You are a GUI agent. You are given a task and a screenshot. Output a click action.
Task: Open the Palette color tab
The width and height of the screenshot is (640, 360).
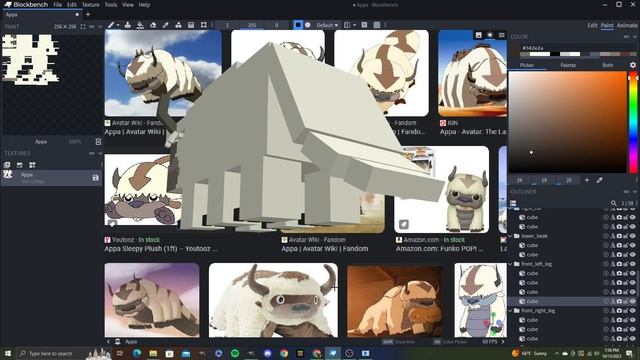(568, 65)
